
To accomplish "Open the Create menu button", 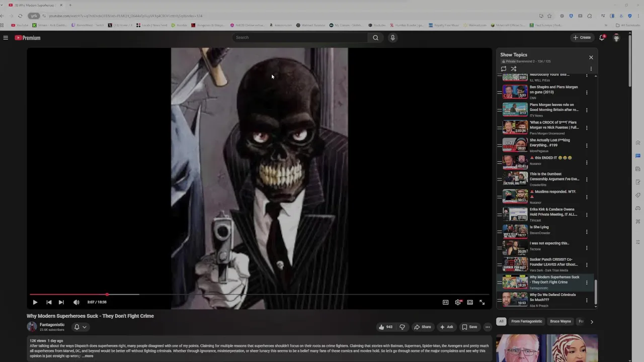I will coord(582,38).
